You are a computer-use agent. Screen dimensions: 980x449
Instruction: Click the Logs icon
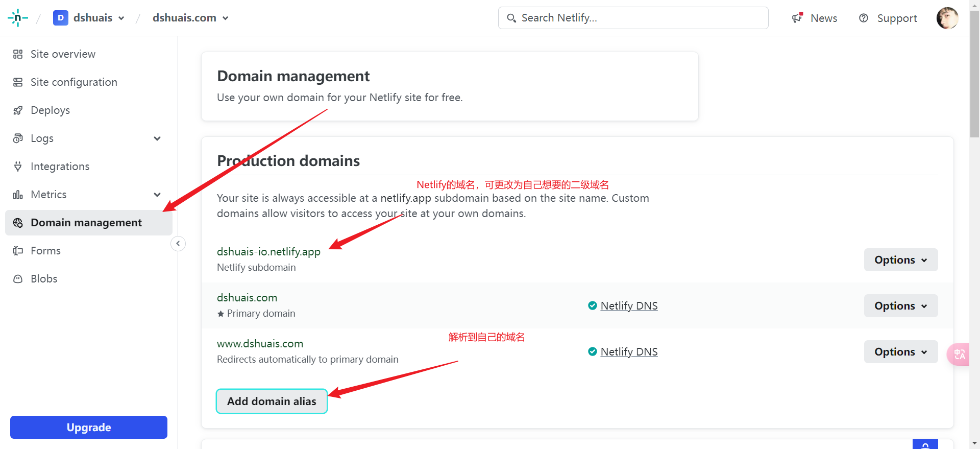(18, 138)
